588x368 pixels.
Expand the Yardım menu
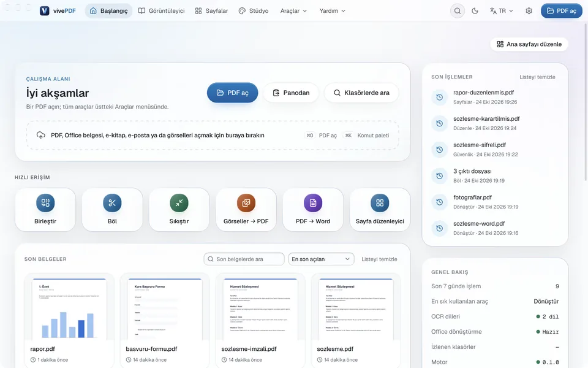point(332,11)
